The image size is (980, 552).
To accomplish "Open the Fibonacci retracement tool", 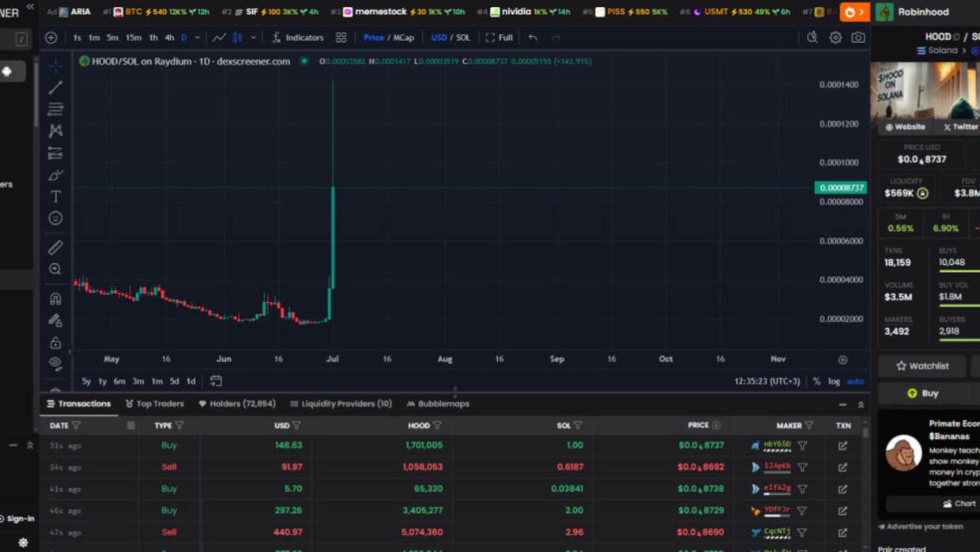I will pyautogui.click(x=55, y=109).
